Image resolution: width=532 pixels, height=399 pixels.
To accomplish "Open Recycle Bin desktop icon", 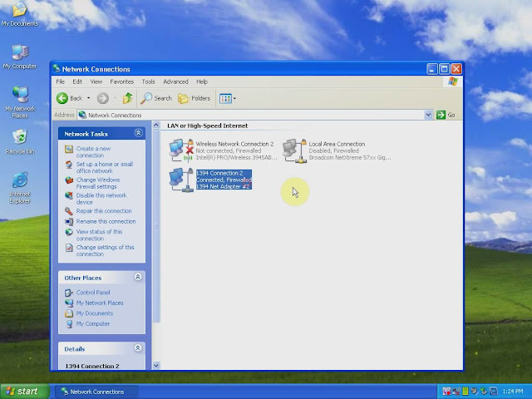I will click(20, 142).
